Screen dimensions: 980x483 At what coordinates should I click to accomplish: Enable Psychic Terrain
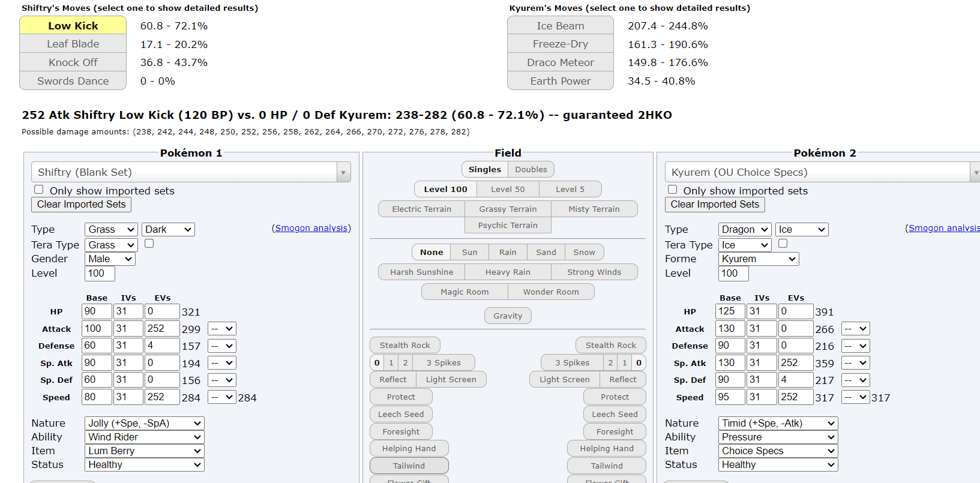(508, 225)
